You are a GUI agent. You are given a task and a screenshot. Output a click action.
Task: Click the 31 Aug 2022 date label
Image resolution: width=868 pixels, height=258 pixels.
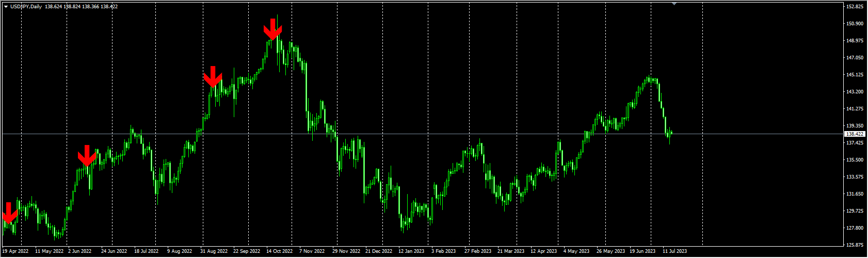214,251
